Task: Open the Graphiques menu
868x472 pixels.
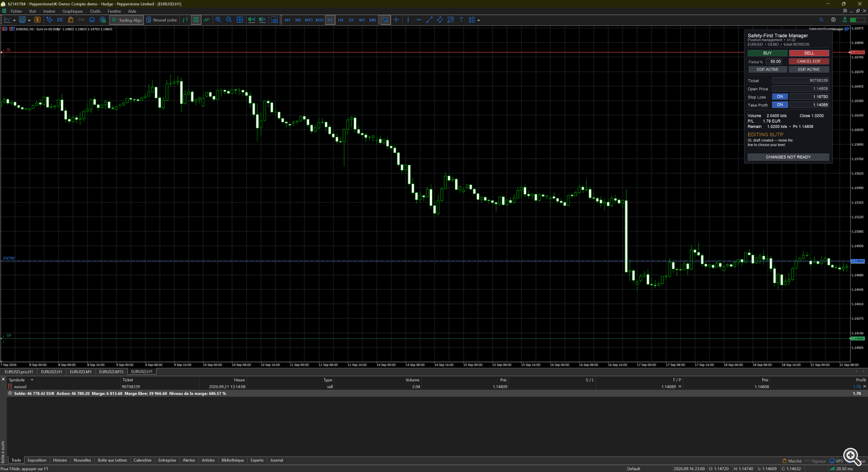Action: tap(72, 11)
